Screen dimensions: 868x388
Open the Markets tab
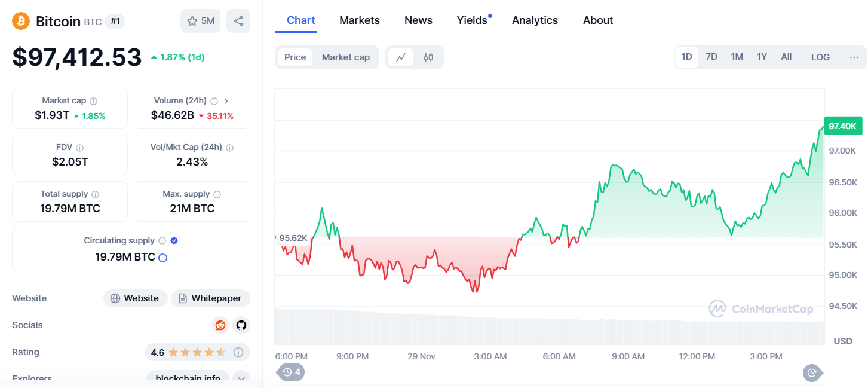(x=360, y=20)
